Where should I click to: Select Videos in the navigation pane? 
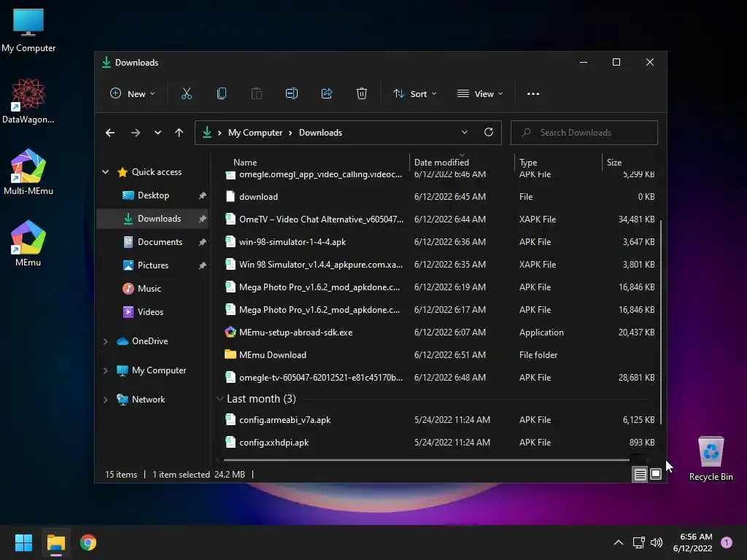point(153,312)
